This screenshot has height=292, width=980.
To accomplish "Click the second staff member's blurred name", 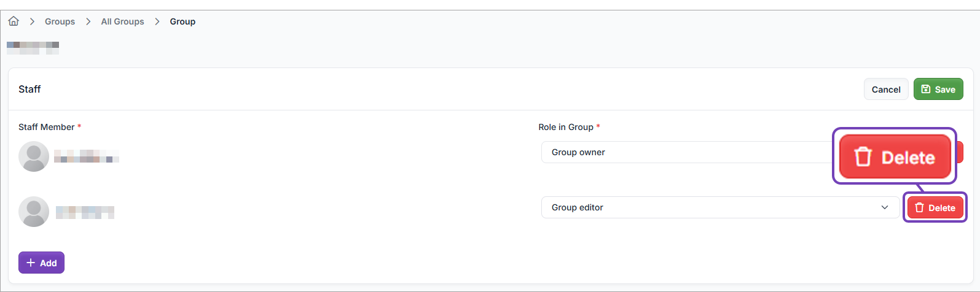I will click(85, 212).
